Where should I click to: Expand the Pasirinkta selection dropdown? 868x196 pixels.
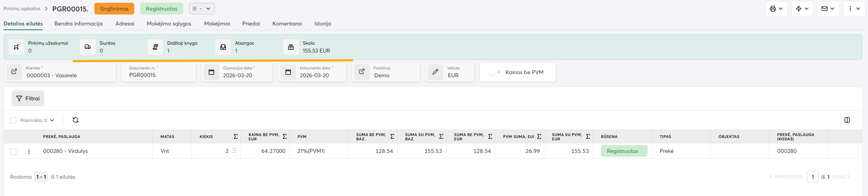pyautogui.click(x=52, y=120)
